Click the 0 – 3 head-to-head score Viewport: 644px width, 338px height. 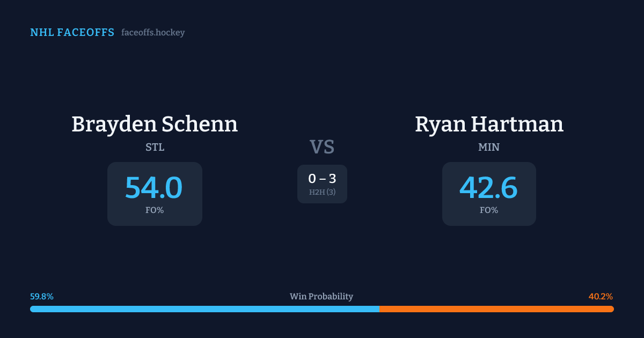click(x=322, y=179)
